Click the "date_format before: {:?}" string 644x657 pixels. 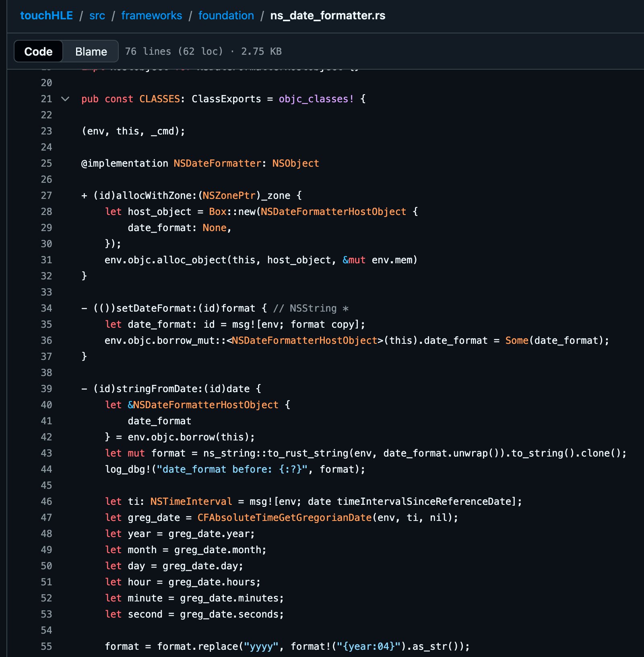(x=232, y=469)
